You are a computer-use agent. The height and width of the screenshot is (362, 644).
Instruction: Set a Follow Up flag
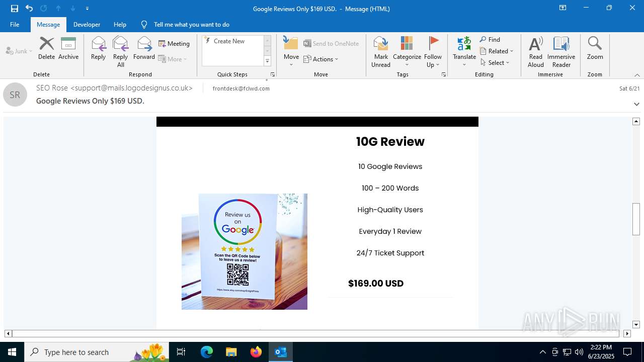click(x=433, y=52)
